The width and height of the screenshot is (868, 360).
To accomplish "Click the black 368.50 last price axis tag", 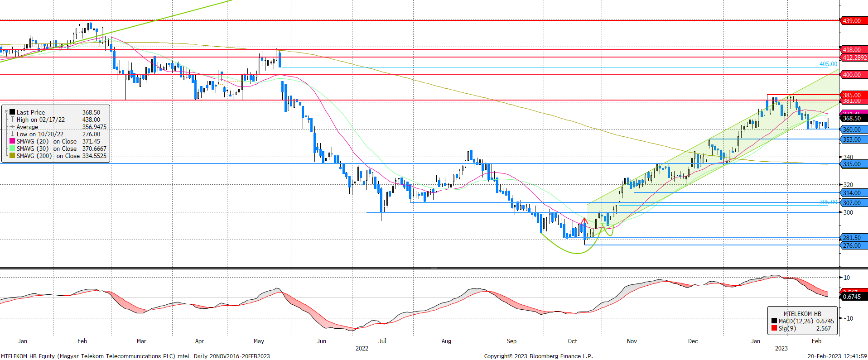I will [854, 118].
